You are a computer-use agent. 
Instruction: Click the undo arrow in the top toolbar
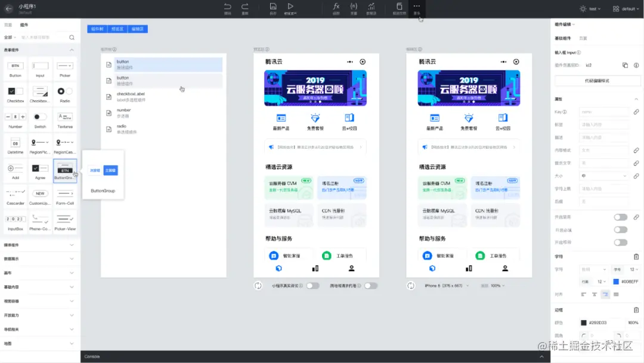(x=228, y=6)
